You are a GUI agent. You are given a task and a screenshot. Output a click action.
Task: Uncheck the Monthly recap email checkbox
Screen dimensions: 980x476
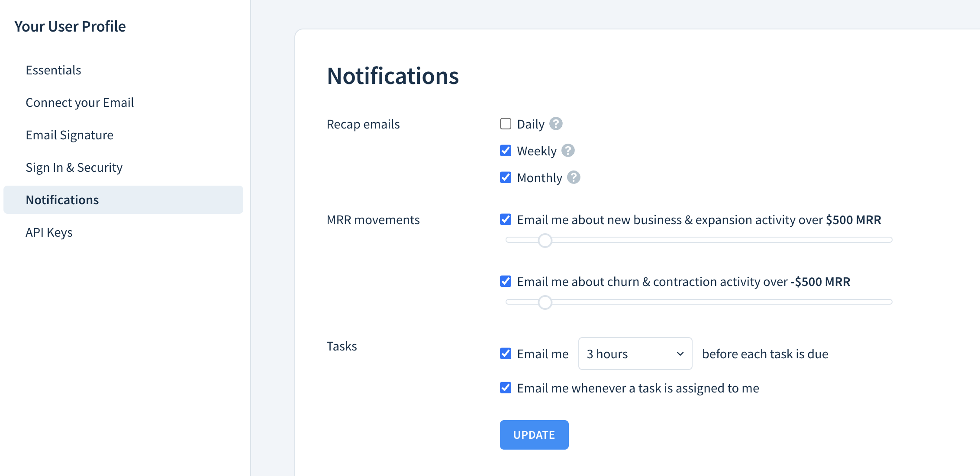506,177
